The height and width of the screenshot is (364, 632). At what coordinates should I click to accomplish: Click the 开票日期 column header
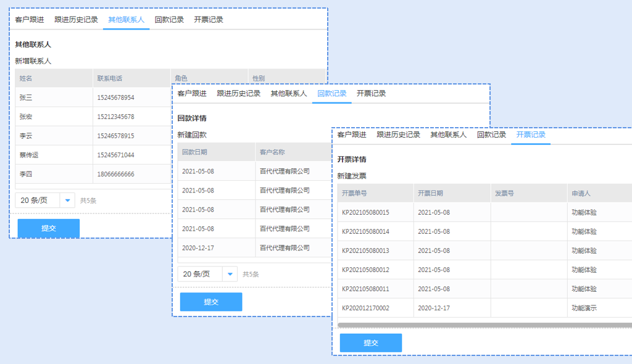click(430, 193)
